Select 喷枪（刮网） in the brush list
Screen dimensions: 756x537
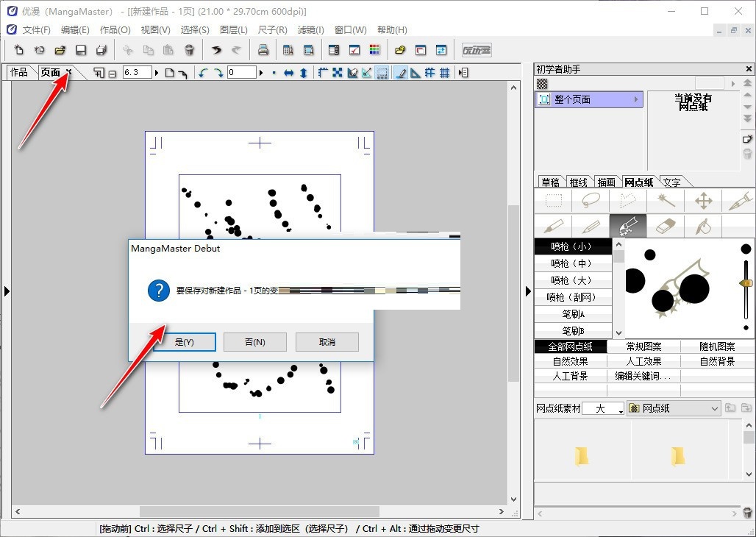(x=574, y=297)
